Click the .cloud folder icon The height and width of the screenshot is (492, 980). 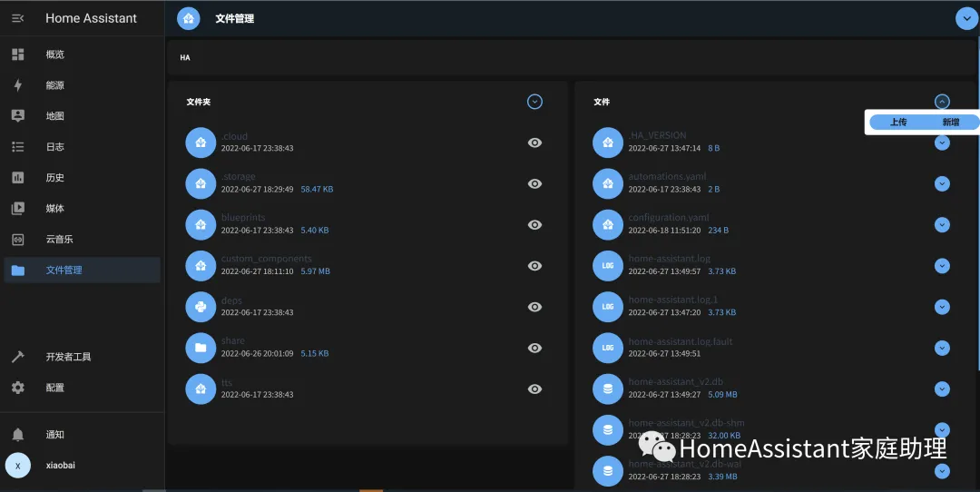(x=201, y=143)
